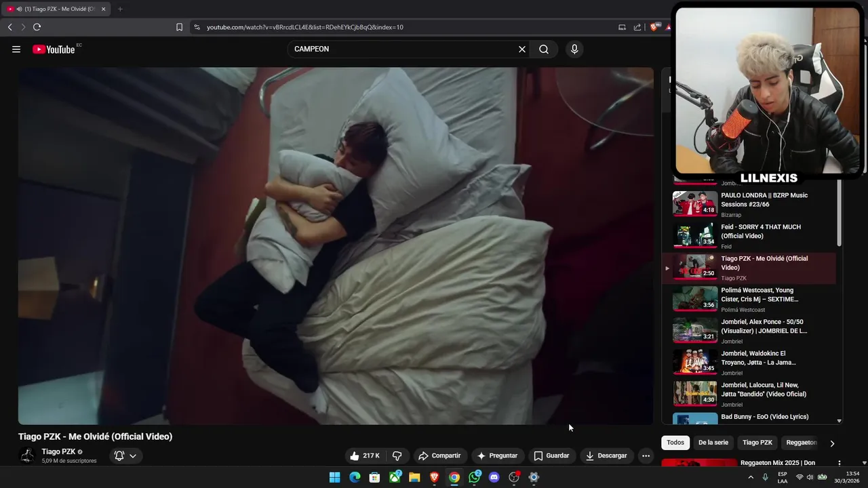Viewport: 868px width, 488px height.
Task: Show hidden system tray icons
Action: [751, 477]
